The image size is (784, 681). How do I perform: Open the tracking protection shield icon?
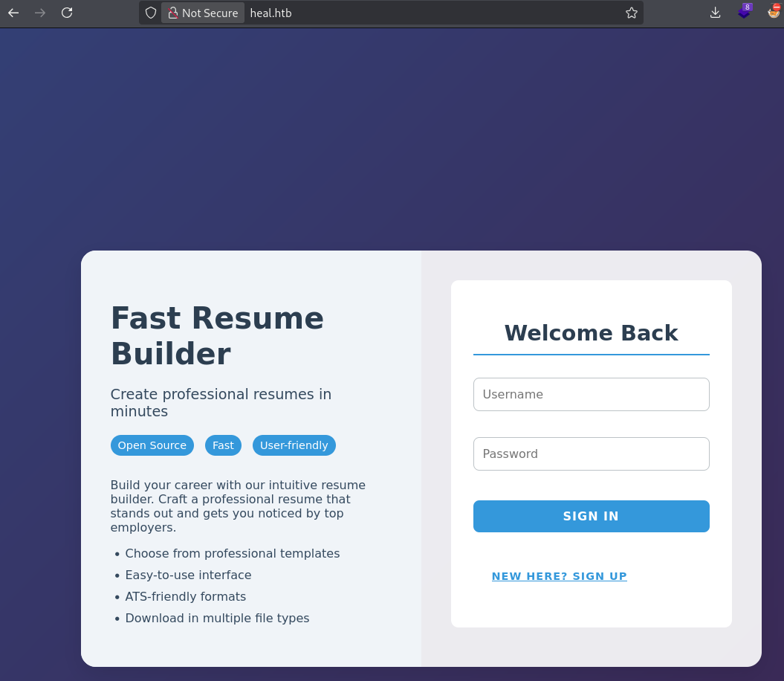(x=151, y=13)
